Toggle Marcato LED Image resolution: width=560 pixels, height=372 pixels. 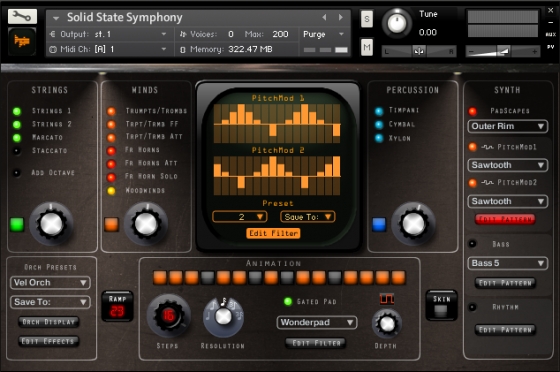(17, 137)
